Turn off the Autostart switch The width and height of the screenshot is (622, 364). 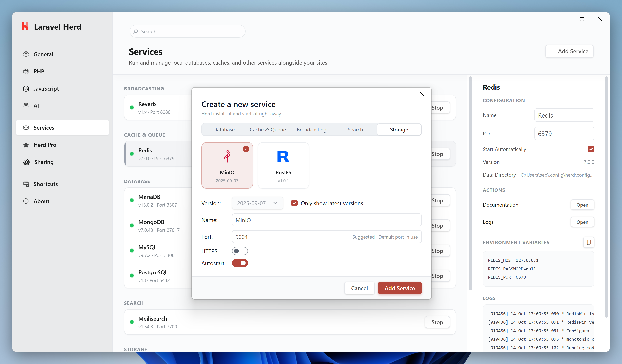point(240,263)
